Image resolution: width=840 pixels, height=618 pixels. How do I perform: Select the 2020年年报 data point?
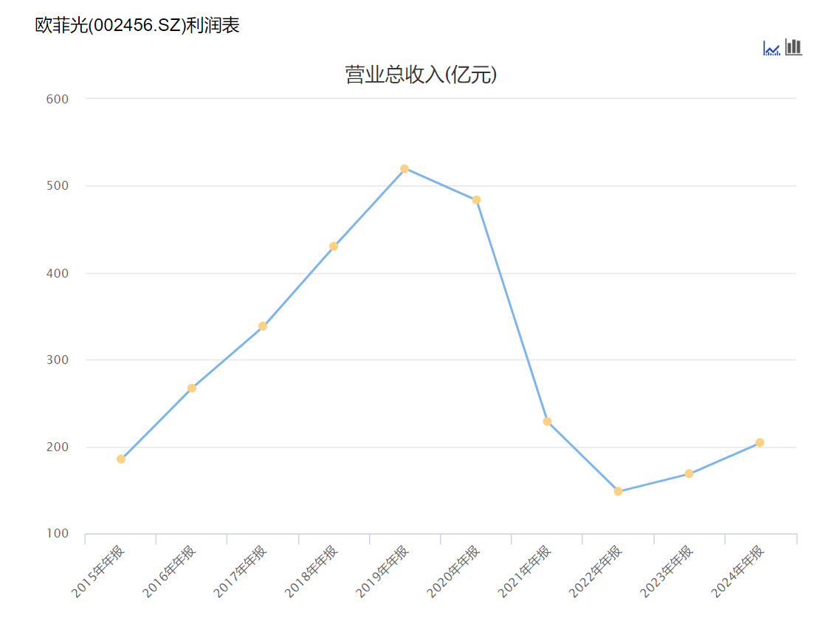476,200
